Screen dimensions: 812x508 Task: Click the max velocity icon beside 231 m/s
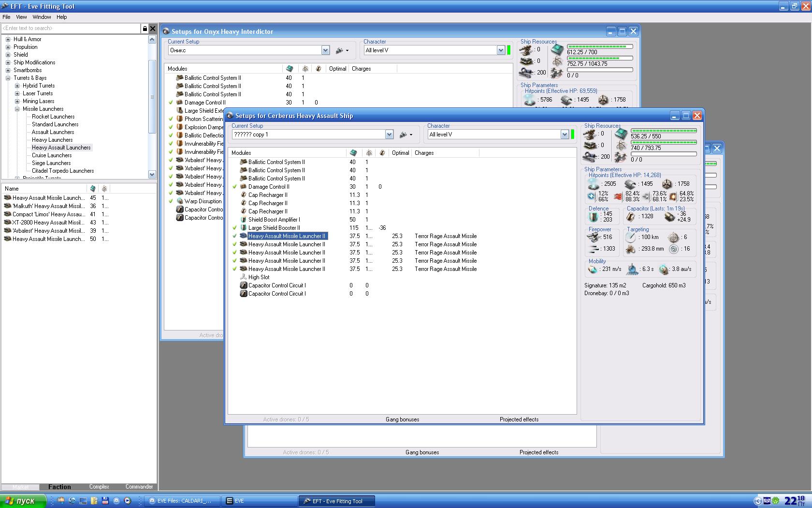tap(593, 269)
